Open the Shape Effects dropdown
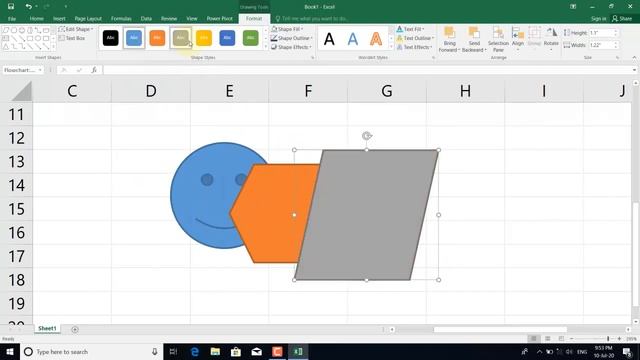The height and width of the screenshot is (360, 640). (x=291, y=47)
